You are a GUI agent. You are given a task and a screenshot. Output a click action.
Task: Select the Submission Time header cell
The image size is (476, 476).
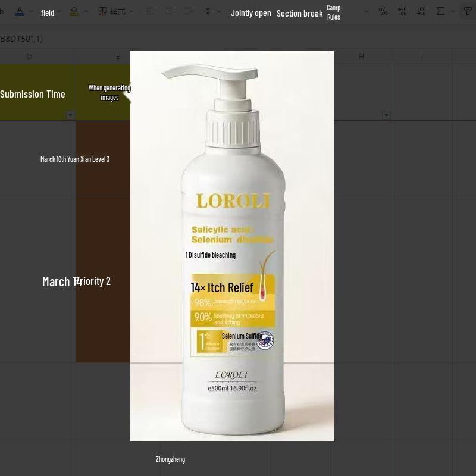(37, 92)
